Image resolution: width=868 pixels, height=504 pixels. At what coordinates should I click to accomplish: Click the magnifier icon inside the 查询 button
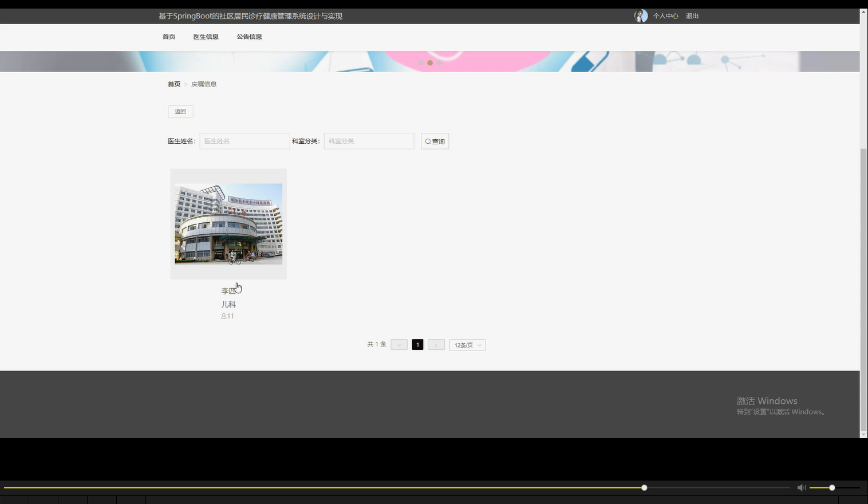click(x=428, y=141)
